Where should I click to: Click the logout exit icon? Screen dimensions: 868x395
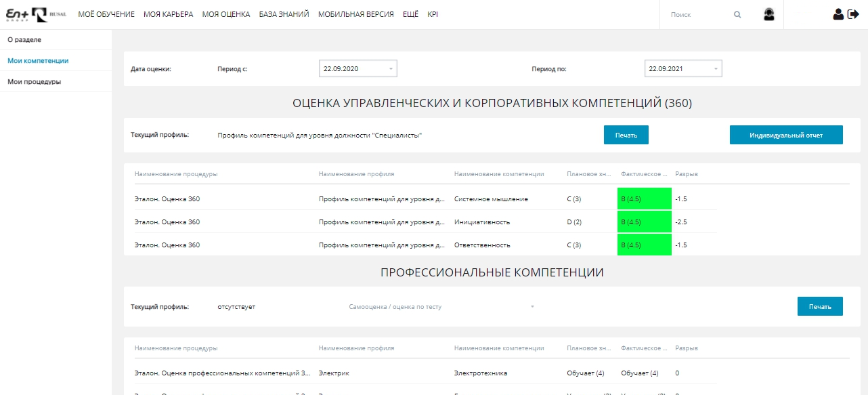[854, 14]
